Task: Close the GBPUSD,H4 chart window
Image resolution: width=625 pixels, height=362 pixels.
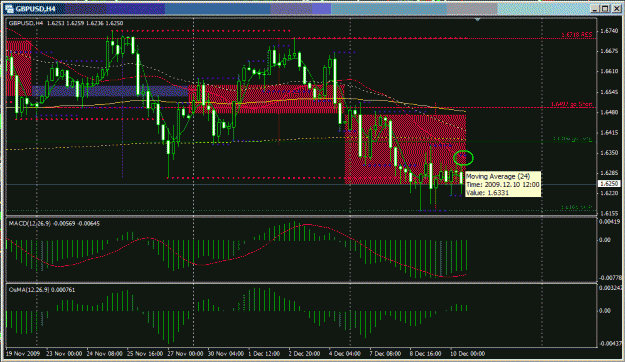Action: (616, 8)
